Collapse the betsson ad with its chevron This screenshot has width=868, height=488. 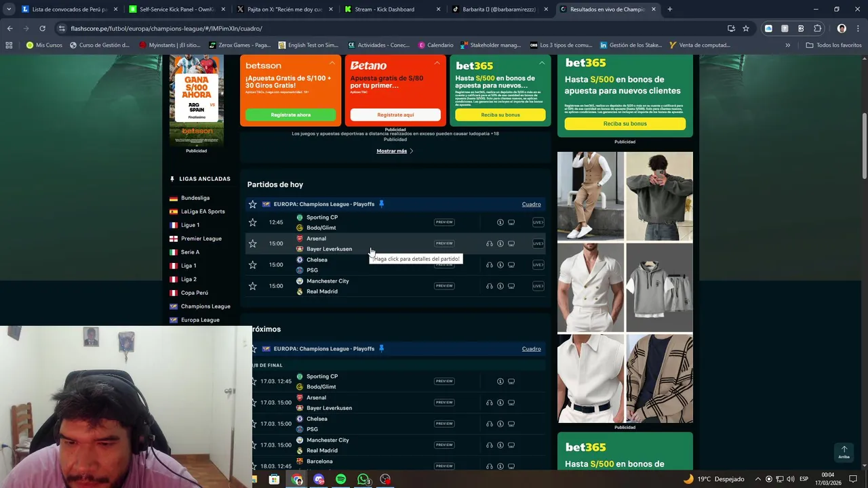coord(332,63)
